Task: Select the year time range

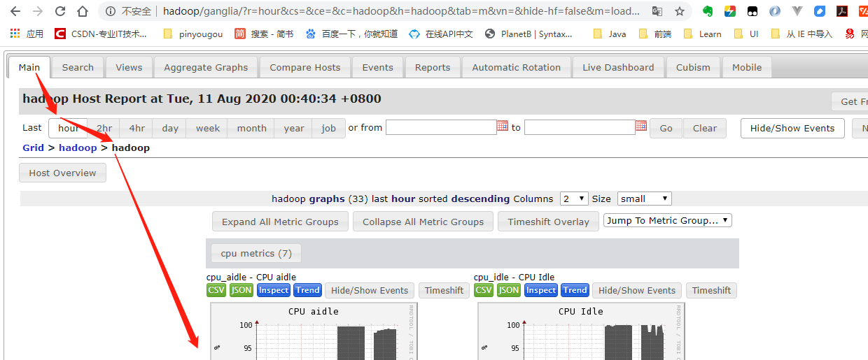Action: (x=294, y=128)
